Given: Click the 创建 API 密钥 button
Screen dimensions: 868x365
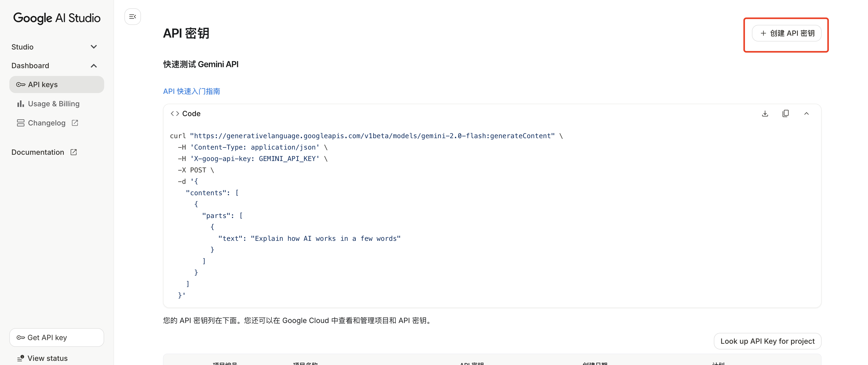Looking at the screenshot, I should point(786,33).
